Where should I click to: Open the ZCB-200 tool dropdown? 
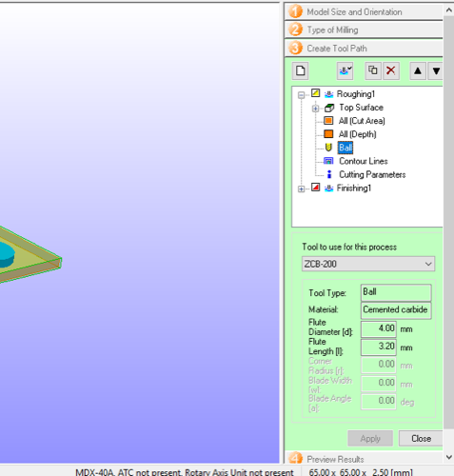368,264
